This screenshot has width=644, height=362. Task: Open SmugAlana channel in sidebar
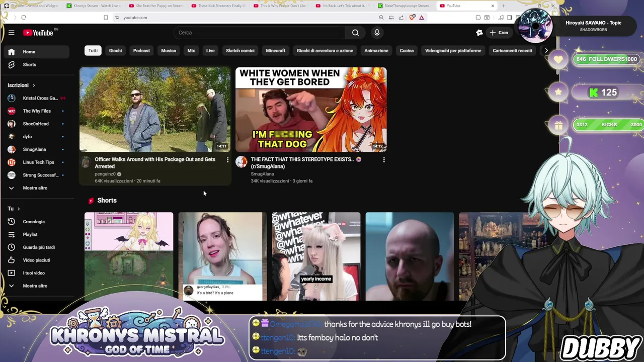(x=36, y=149)
